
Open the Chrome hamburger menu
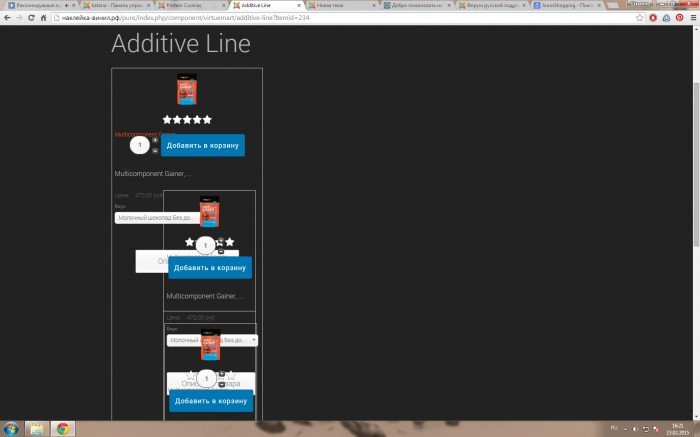(x=693, y=18)
